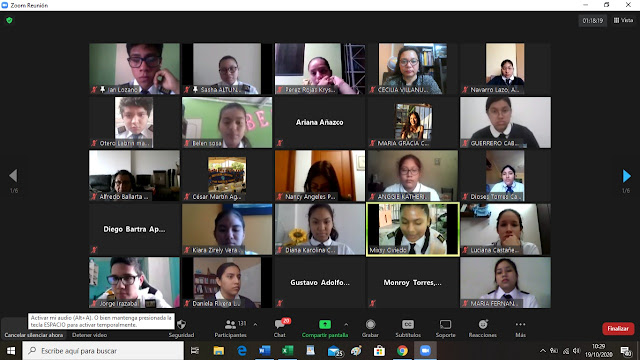Click the pin icon on Ian Lozano tile

[x=102, y=89]
